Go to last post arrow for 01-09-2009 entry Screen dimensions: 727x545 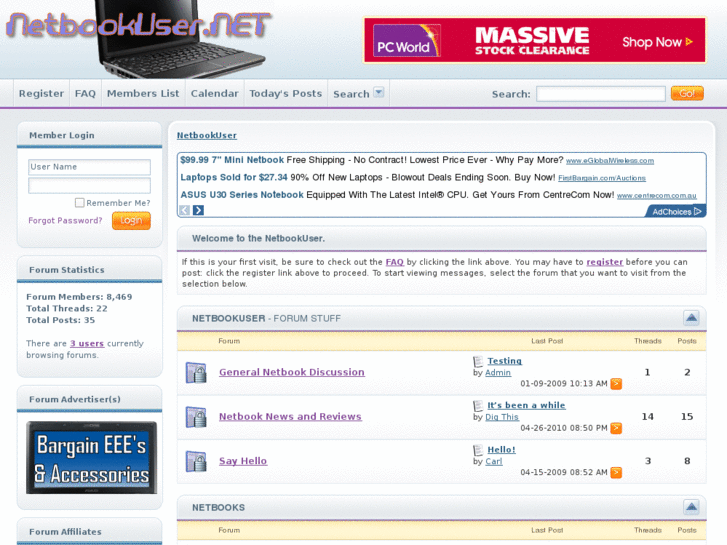pos(616,384)
